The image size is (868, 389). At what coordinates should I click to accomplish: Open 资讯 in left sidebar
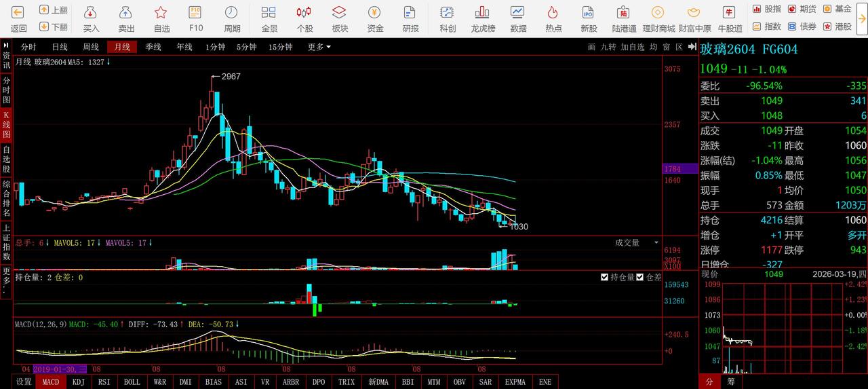(x=6, y=60)
